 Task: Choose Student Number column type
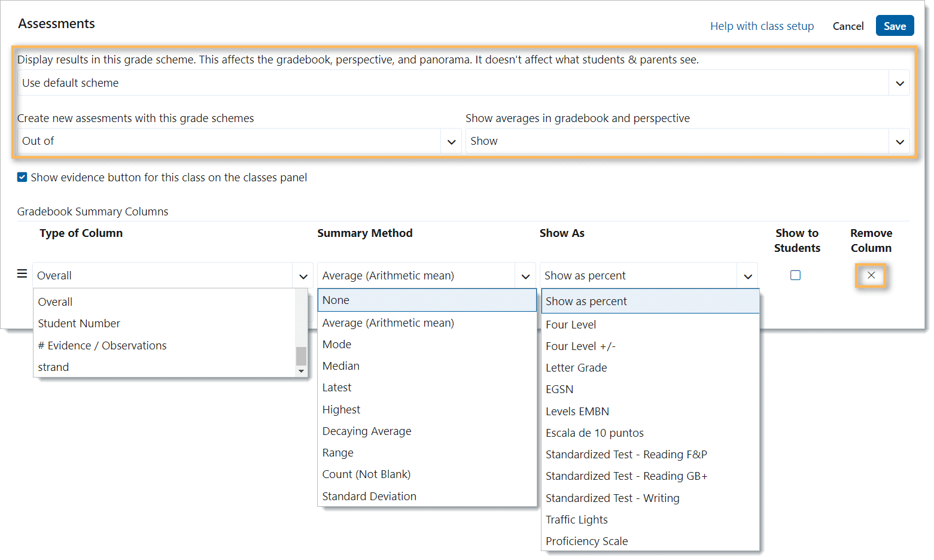(x=79, y=324)
